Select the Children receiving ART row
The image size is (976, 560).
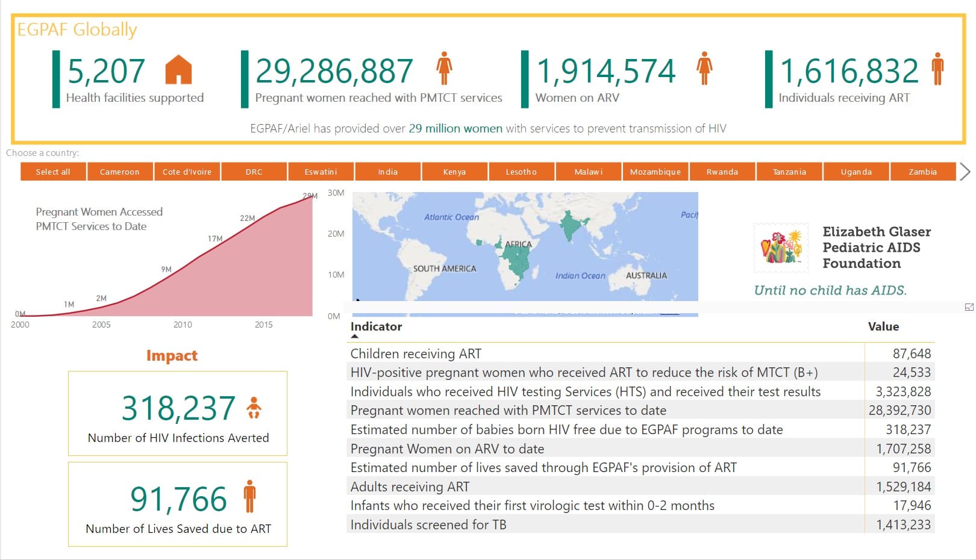[x=640, y=353]
